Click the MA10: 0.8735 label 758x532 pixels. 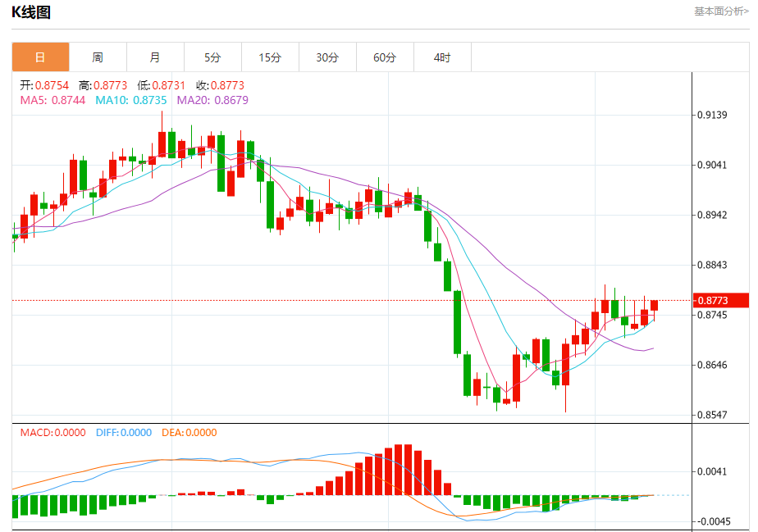(x=131, y=100)
